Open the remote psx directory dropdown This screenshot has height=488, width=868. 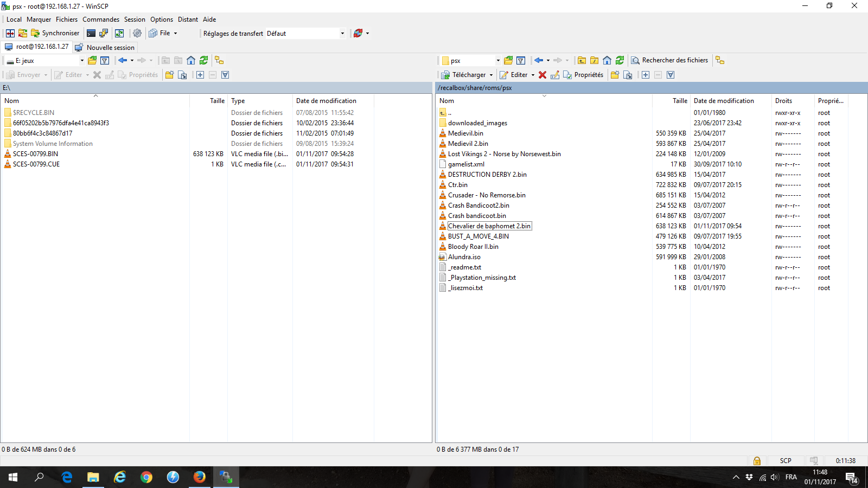pyautogui.click(x=471, y=60)
